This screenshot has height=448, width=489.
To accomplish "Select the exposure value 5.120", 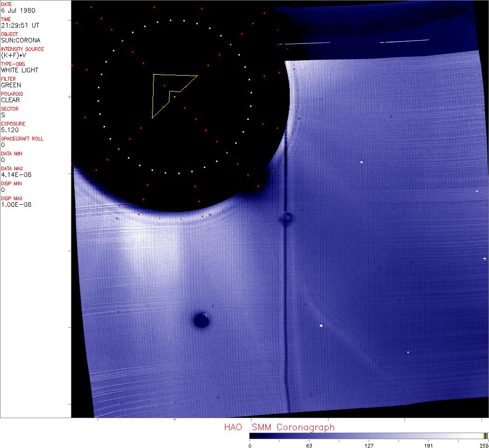I will click(x=9, y=130).
